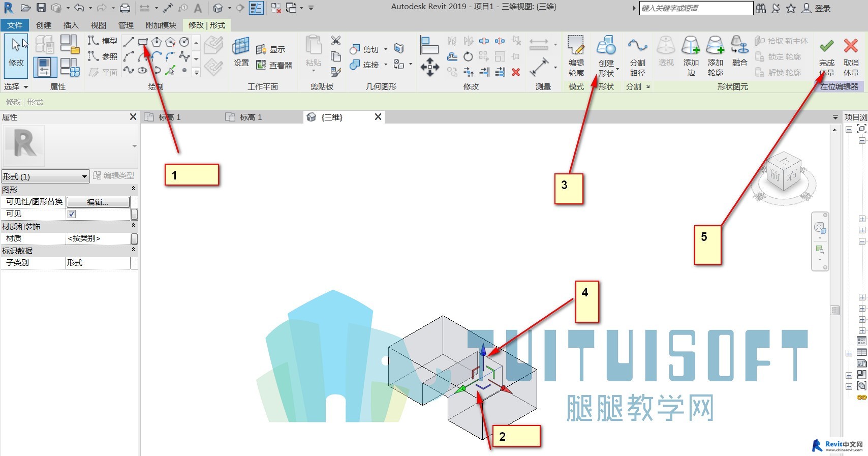Click the Edit (编辑...) visibility override button
The height and width of the screenshot is (456, 868).
(x=98, y=202)
